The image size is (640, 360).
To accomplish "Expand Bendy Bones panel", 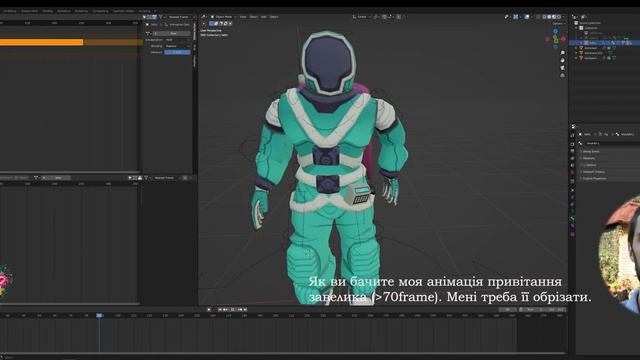I will (591, 151).
